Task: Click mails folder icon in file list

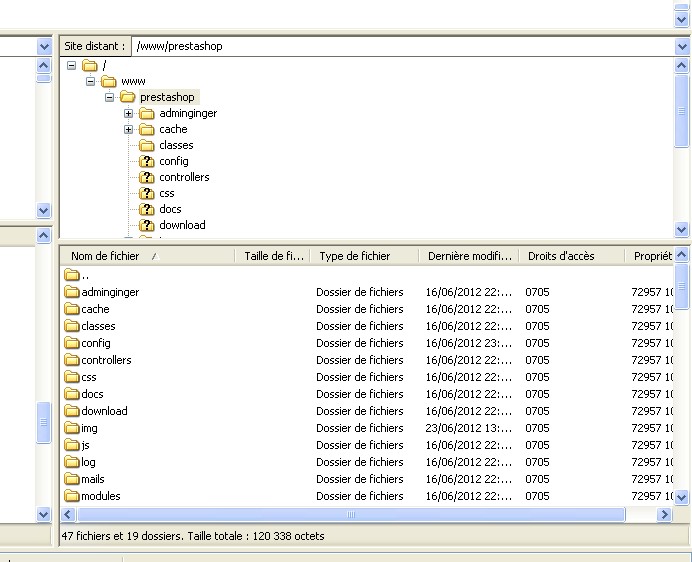Action: pyautogui.click(x=71, y=479)
